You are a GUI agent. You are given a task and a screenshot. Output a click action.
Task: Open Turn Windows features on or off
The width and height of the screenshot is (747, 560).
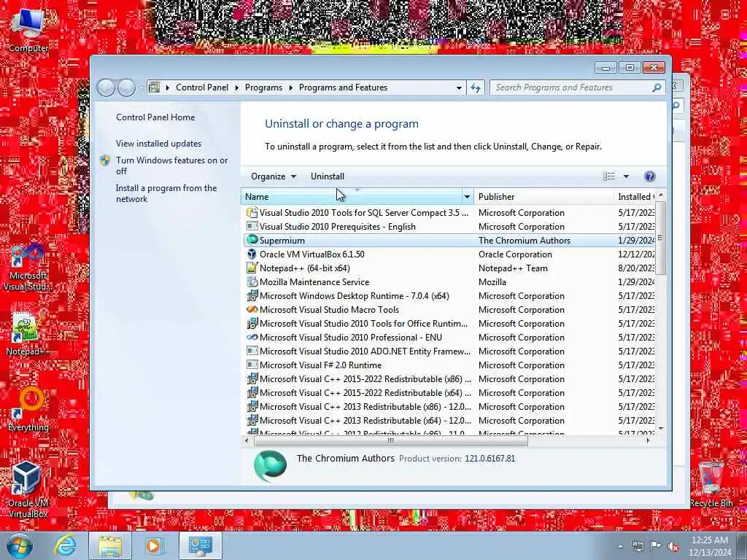coord(171,166)
